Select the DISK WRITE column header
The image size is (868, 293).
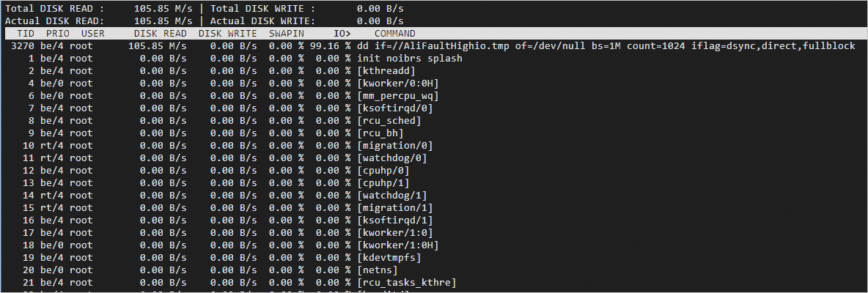point(227,34)
